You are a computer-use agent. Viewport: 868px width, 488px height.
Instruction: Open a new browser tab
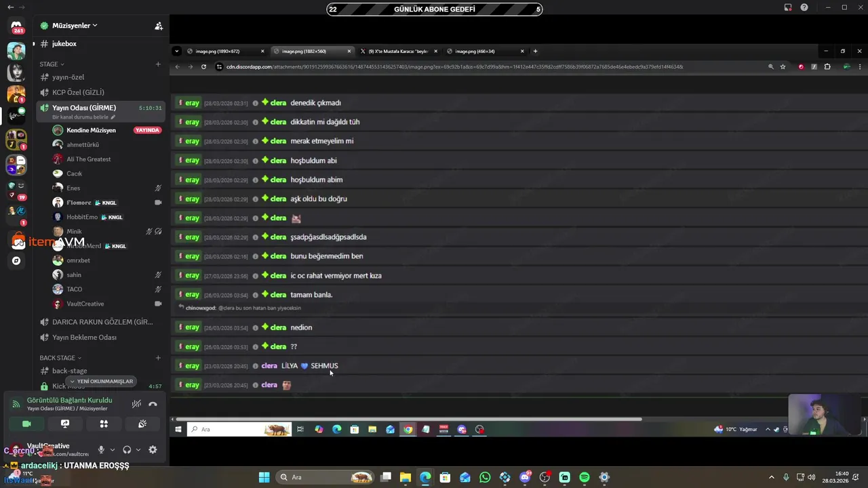(x=535, y=51)
